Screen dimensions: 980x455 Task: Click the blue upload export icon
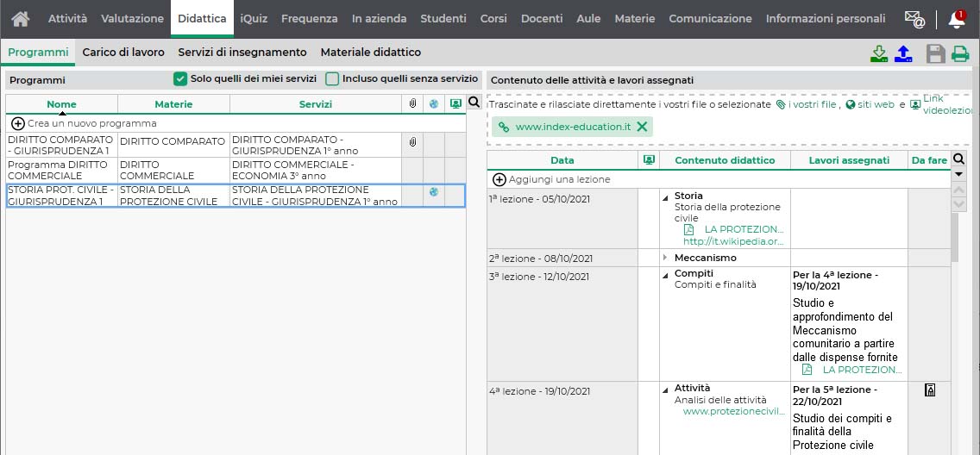click(904, 53)
